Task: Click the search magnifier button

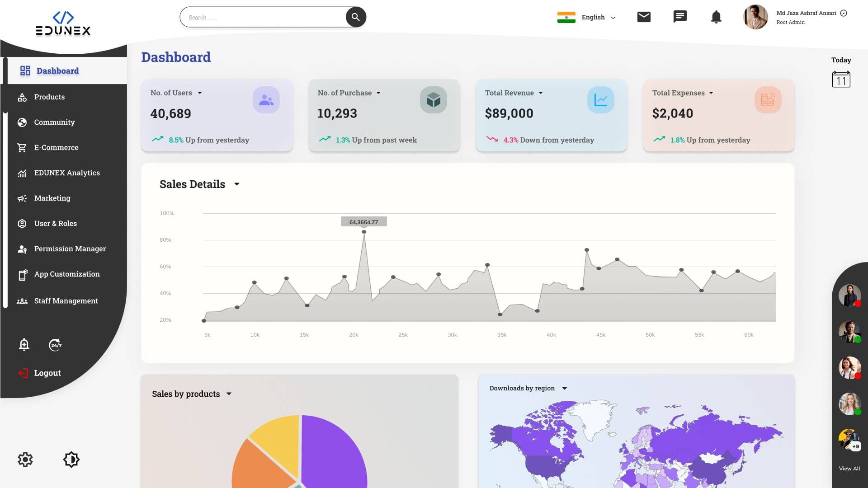Action: click(356, 17)
